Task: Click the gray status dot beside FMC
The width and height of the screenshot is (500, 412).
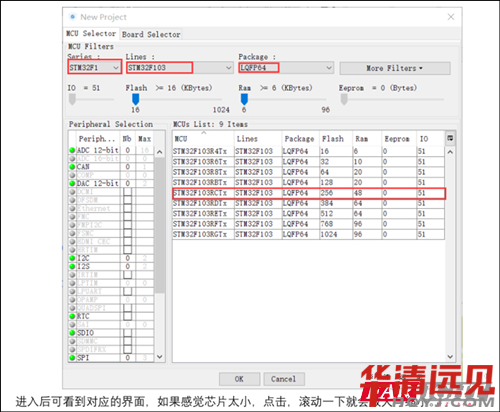Action: 72,217
